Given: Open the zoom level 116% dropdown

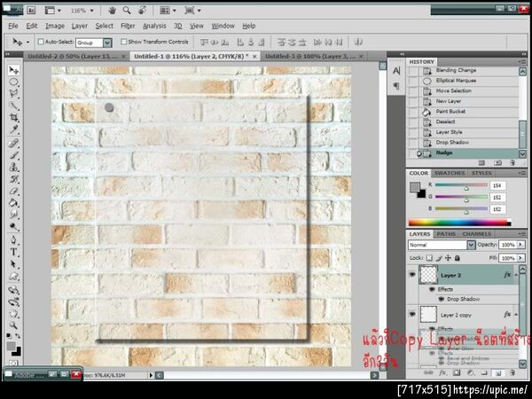Looking at the screenshot, I should pyautogui.click(x=91, y=11).
